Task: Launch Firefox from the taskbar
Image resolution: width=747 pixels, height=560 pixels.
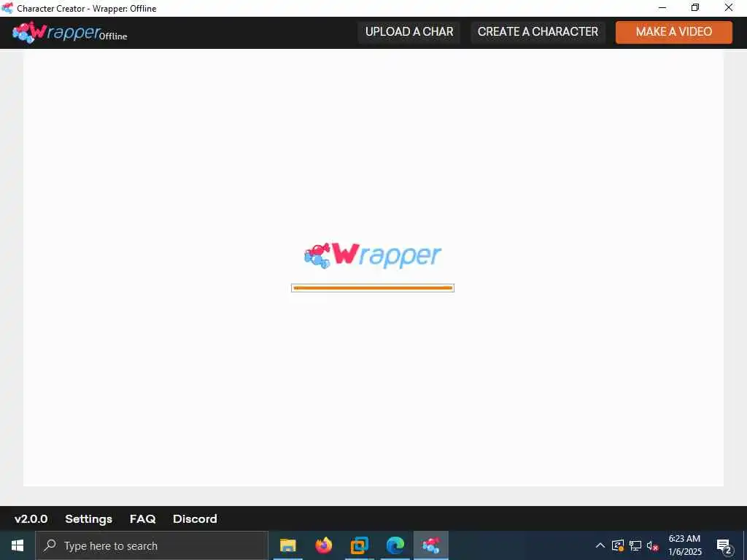Action: tap(323, 545)
